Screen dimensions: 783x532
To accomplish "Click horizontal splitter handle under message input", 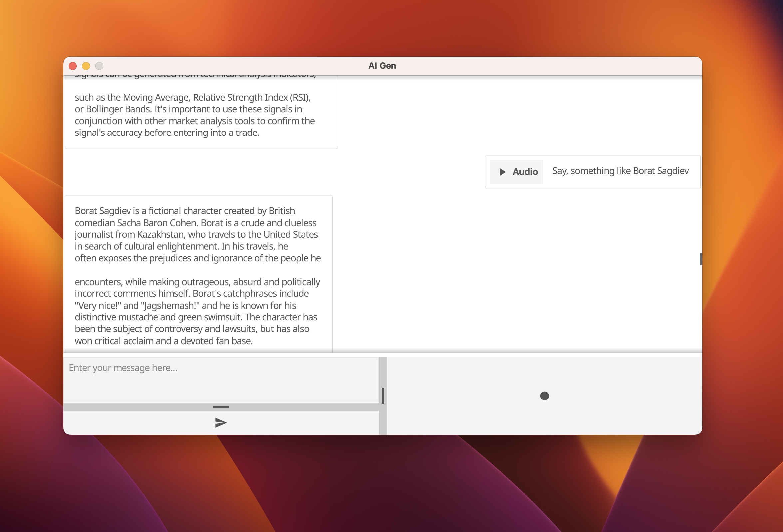I will 221,407.
